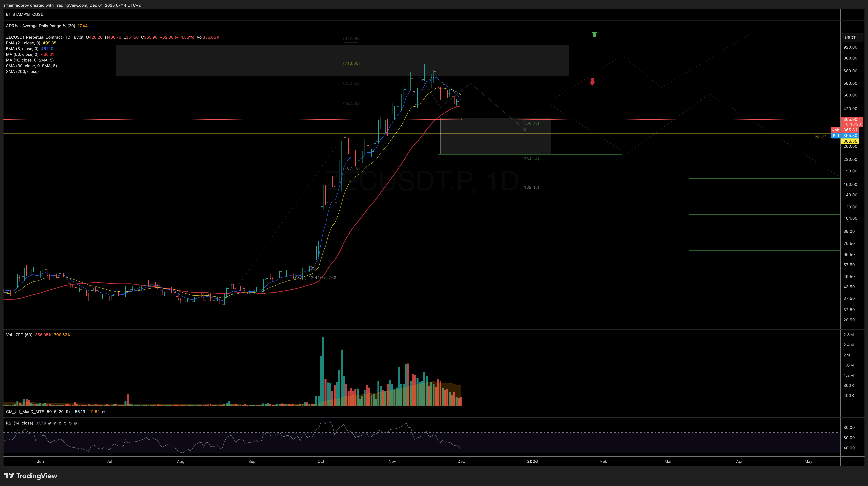868x486 pixels.
Task: Click the L351.58 low value in legend
Action: (x=131, y=37)
